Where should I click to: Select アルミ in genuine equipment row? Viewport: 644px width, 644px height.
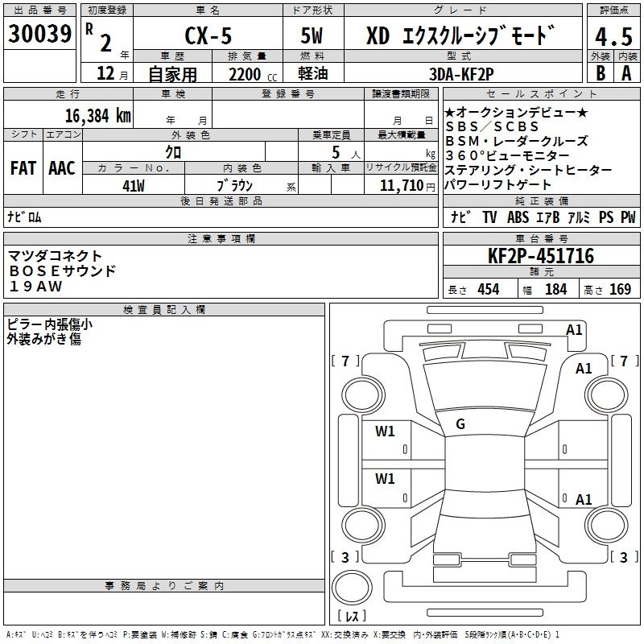(579, 217)
